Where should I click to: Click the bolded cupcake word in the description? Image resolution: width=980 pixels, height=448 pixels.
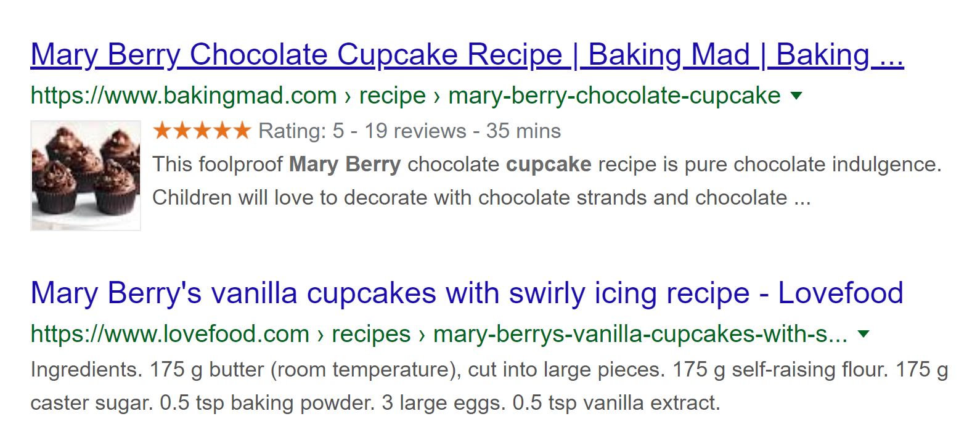tap(547, 165)
